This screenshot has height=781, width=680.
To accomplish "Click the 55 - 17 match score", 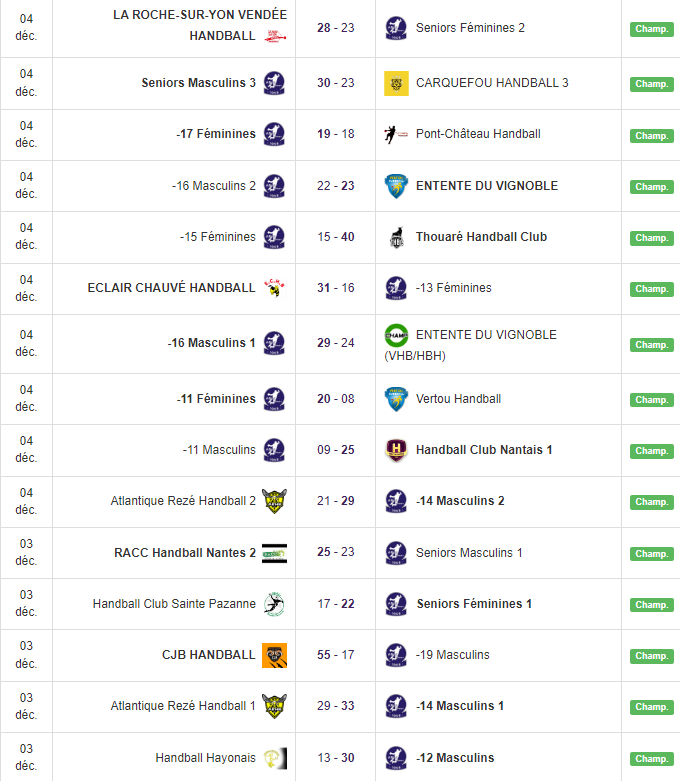I will [336, 655].
